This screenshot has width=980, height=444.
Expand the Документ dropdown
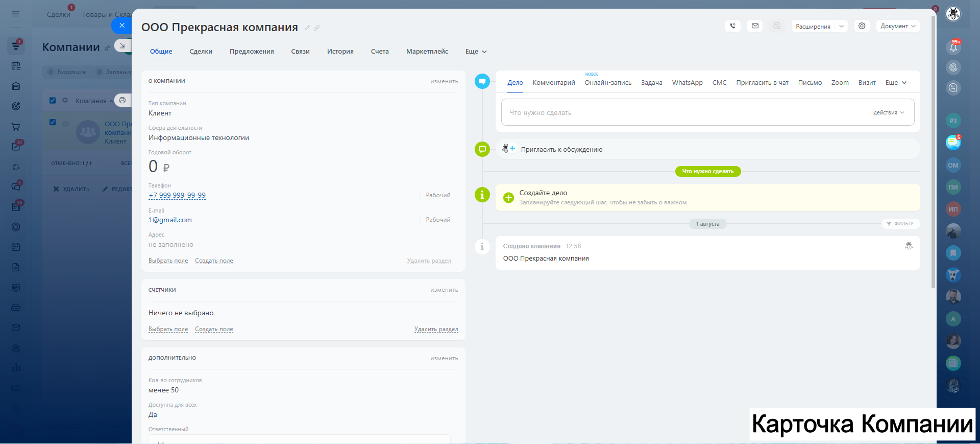897,26
